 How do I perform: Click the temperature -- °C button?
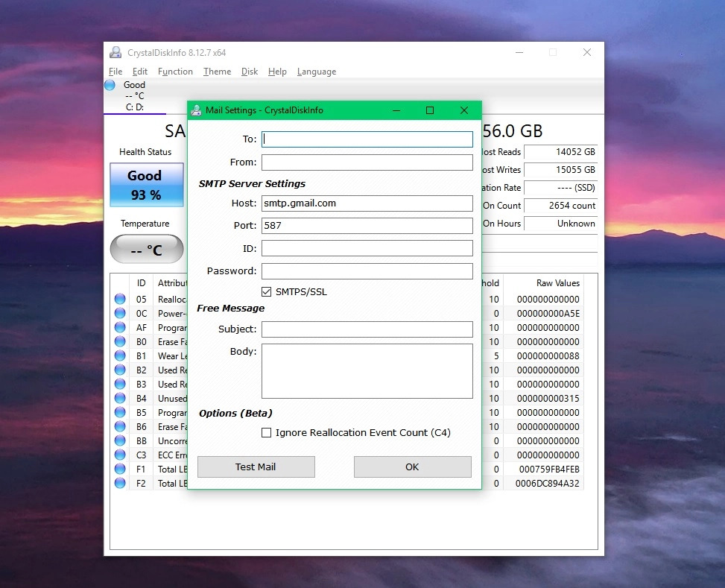[147, 249]
